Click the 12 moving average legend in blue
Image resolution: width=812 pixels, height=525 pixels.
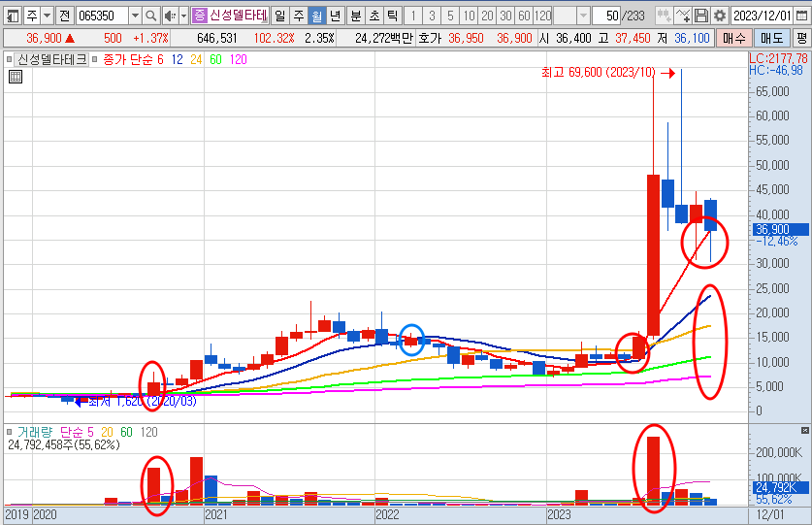pos(178,59)
